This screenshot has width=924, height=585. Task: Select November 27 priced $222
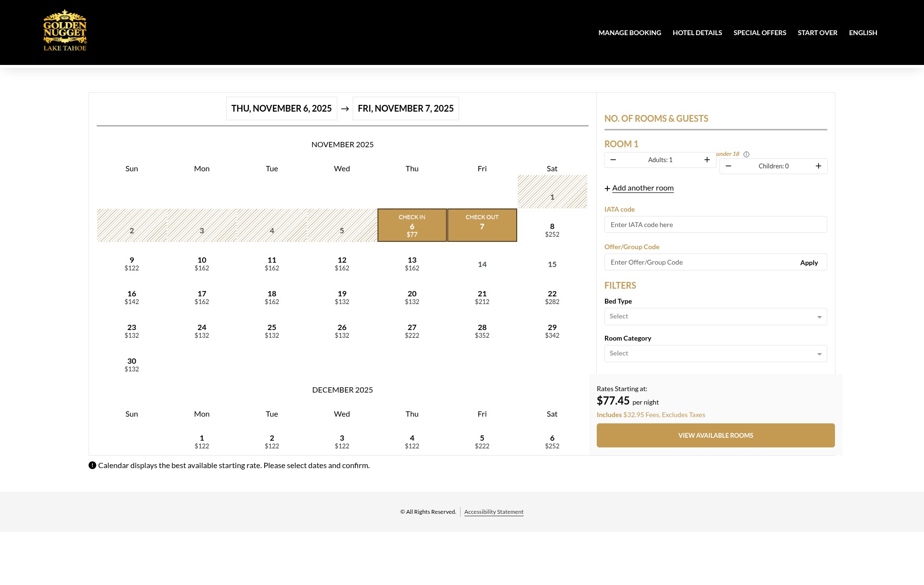pos(412,331)
